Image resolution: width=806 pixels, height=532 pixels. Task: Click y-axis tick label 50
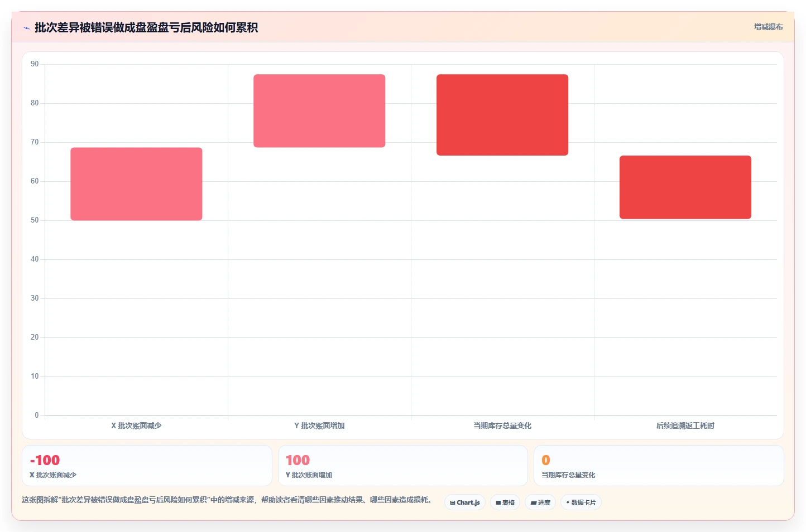tap(35, 220)
